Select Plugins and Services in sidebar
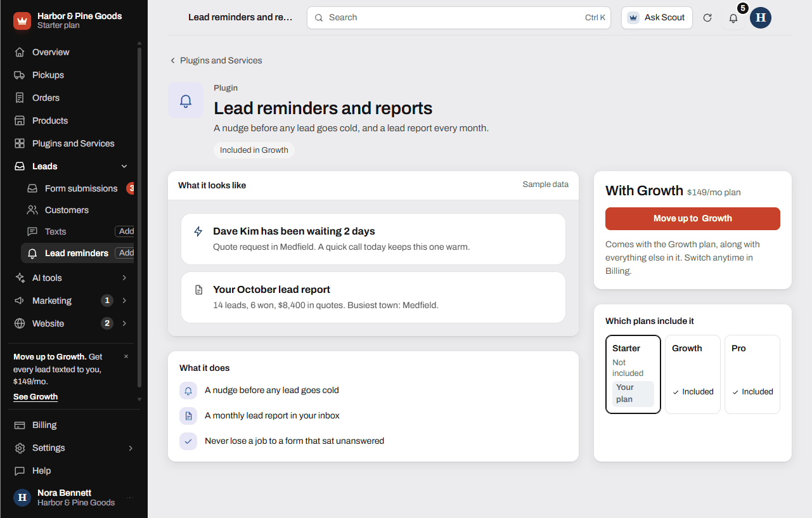 [73, 143]
